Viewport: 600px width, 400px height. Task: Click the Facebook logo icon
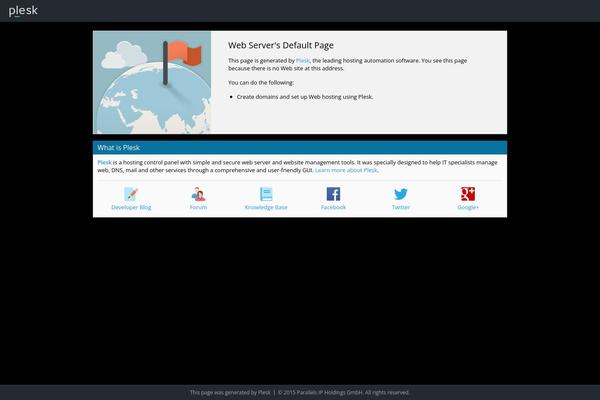(x=333, y=194)
